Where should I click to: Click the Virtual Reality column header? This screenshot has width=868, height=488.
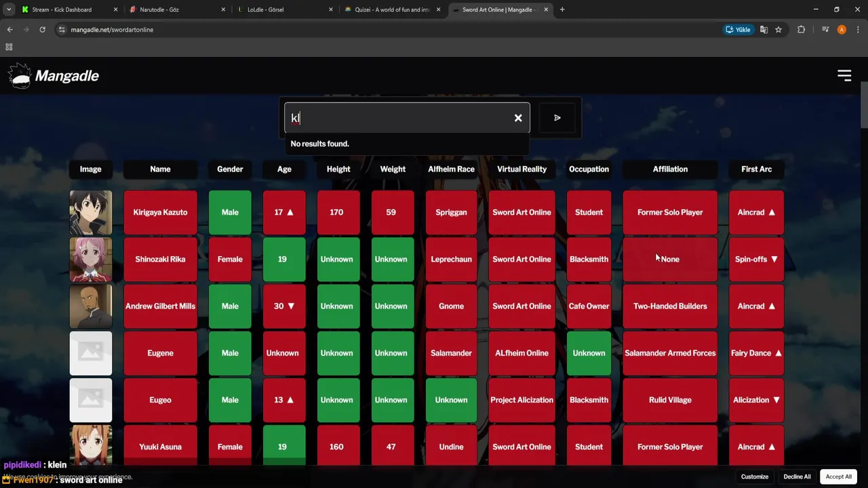(x=521, y=169)
